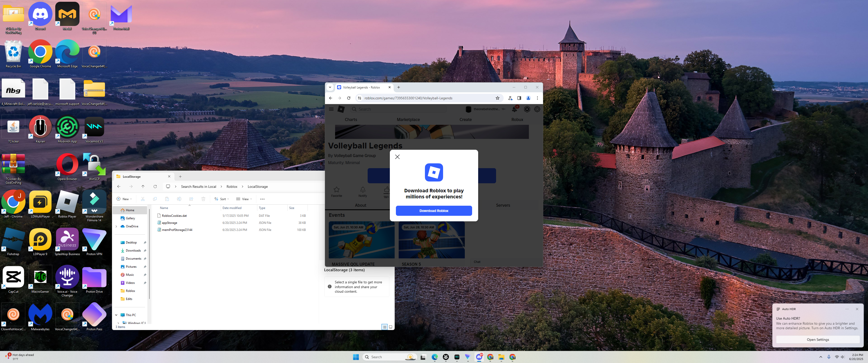Expand the OneDrive tree node

116,226
